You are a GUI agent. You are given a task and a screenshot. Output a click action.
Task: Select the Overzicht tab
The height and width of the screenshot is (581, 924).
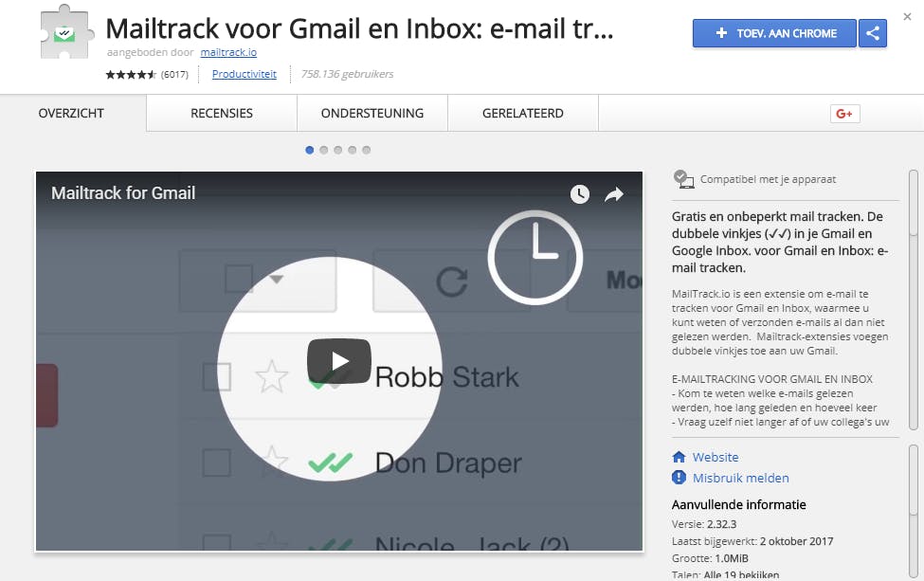click(x=71, y=113)
